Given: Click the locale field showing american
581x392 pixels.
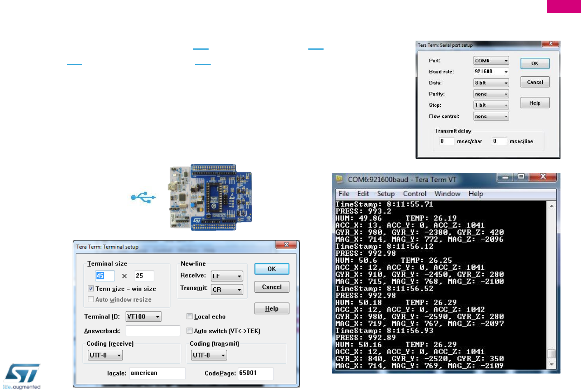Looking at the screenshot, I should (x=157, y=373).
